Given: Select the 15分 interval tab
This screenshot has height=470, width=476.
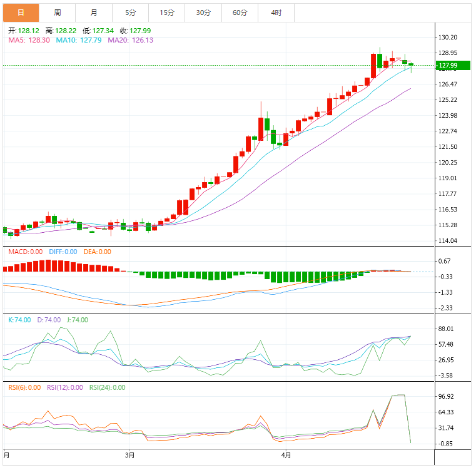Looking at the screenshot, I should pyautogui.click(x=167, y=13).
